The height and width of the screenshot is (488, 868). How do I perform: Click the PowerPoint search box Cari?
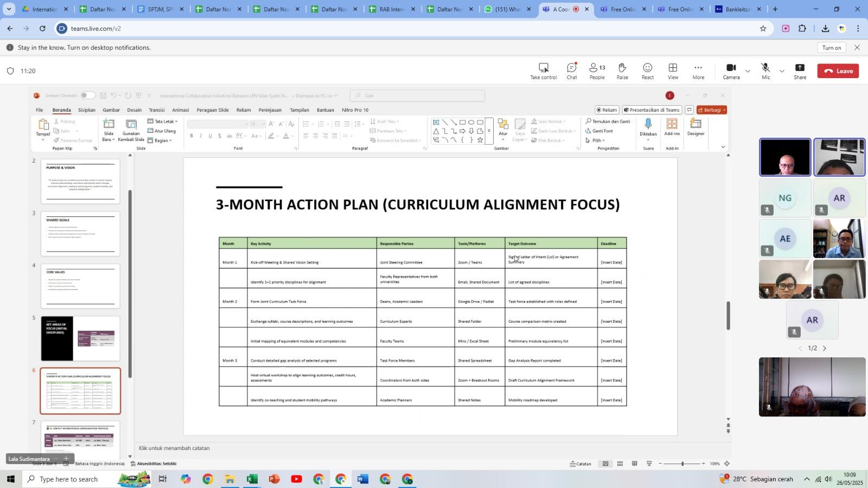point(417,95)
